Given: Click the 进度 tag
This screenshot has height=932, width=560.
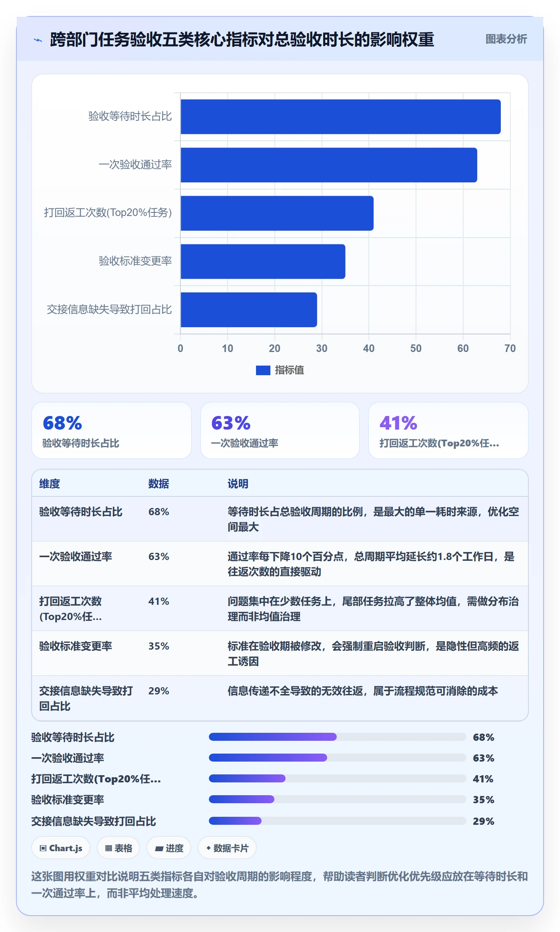Looking at the screenshot, I should pos(169,848).
